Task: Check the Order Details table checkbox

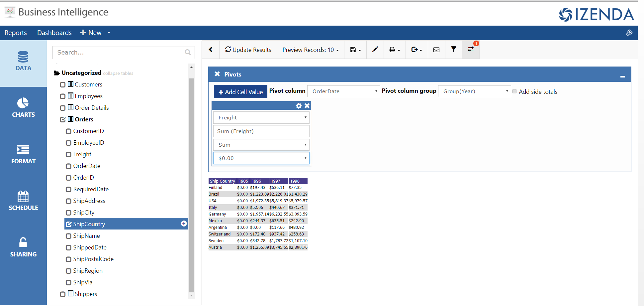Action: point(62,108)
